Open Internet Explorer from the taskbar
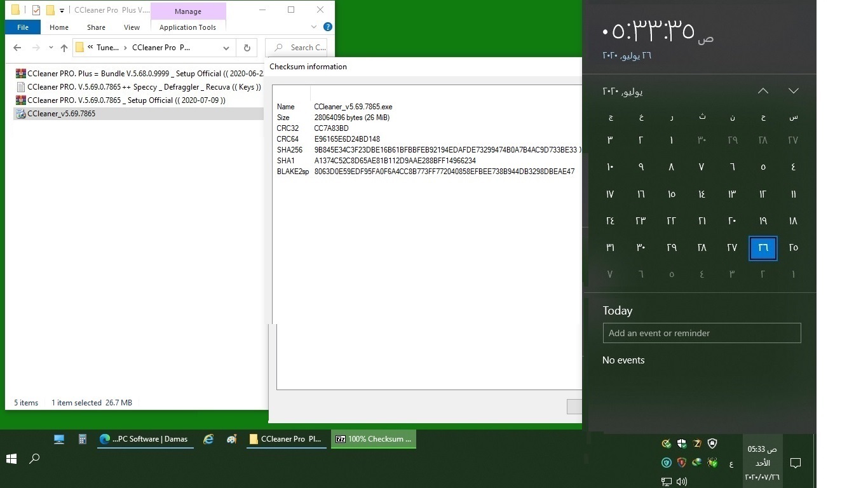Viewport: 868px width, 488px height. 208,439
